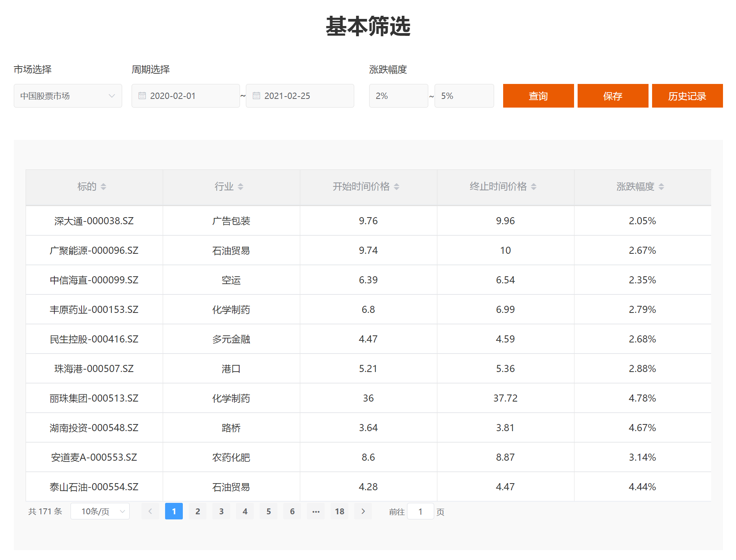Screen dimensions: 736x560
Task: Focus the maximum change 5% field
Action: pos(464,96)
